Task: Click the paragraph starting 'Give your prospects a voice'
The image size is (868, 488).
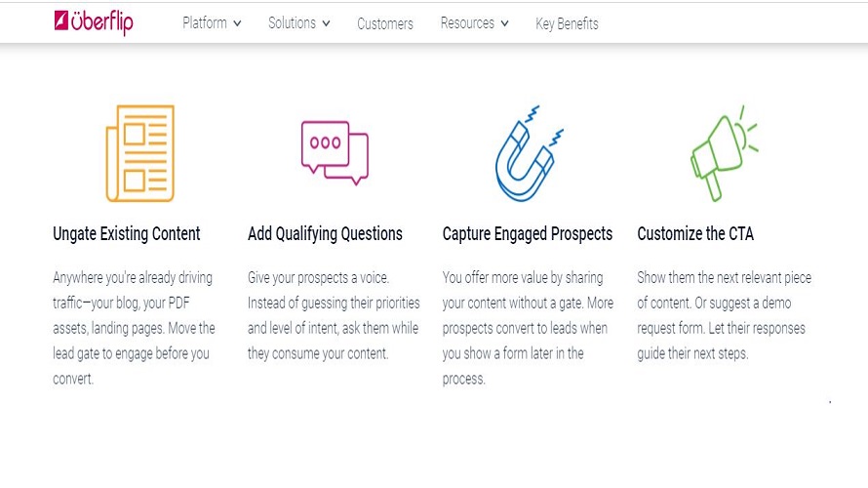Action: 334,315
